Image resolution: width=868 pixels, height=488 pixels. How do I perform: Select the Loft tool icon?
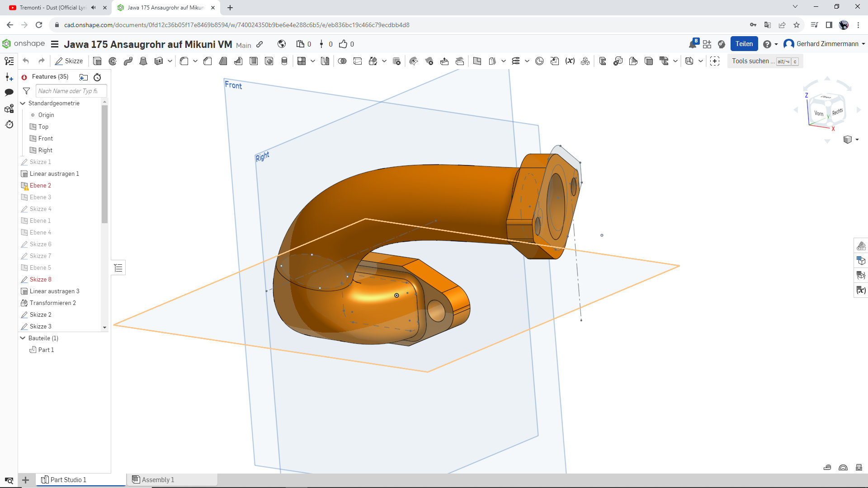coord(143,61)
